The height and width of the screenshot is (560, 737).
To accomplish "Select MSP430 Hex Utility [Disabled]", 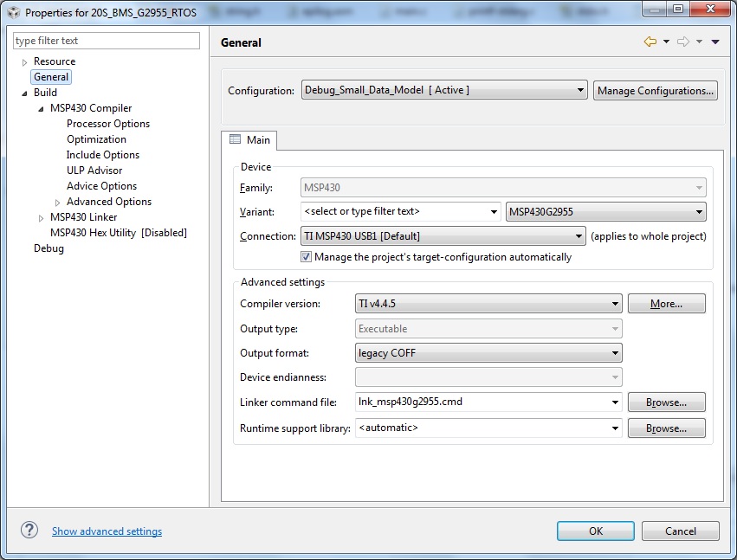I will point(119,233).
